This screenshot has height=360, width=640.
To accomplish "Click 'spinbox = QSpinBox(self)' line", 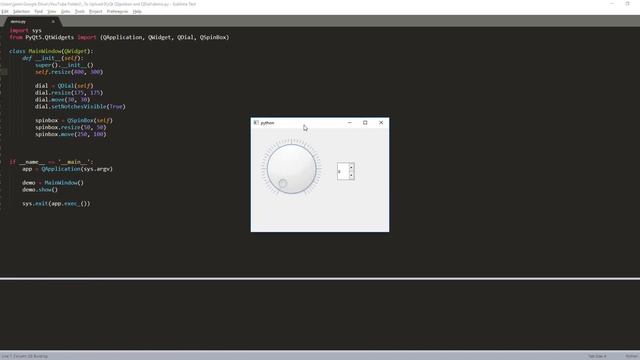I will 73,120.
